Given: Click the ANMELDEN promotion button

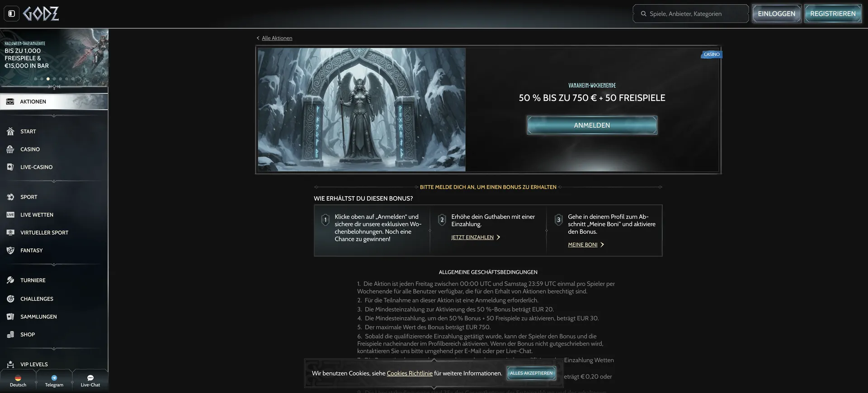Looking at the screenshot, I should pos(592,125).
